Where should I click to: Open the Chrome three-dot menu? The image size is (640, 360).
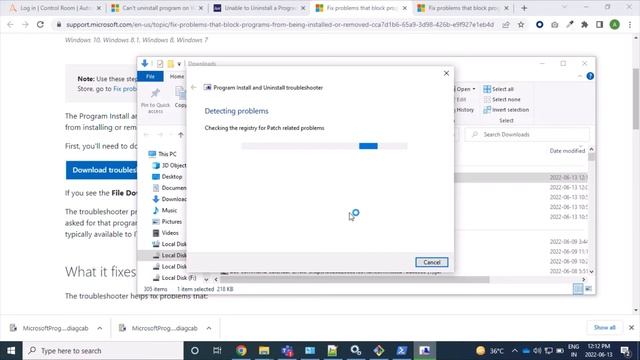tap(630, 24)
